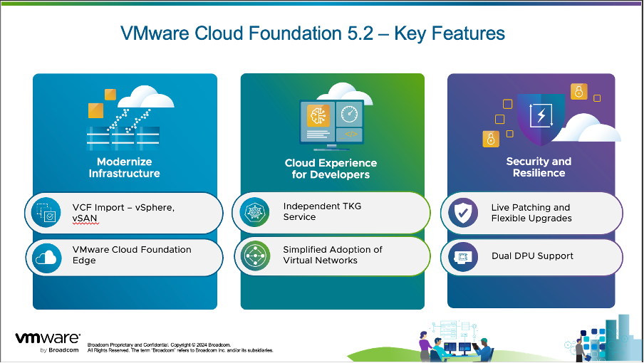Select the Dual DPU Support chip icon
Screen dimensions: 644x363
click(462, 256)
